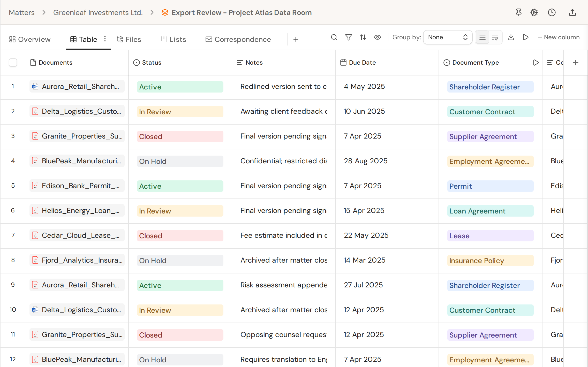The width and height of the screenshot is (588, 367).
Task: Click the orange layers icon in breadcrumb
Action: (165, 12)
